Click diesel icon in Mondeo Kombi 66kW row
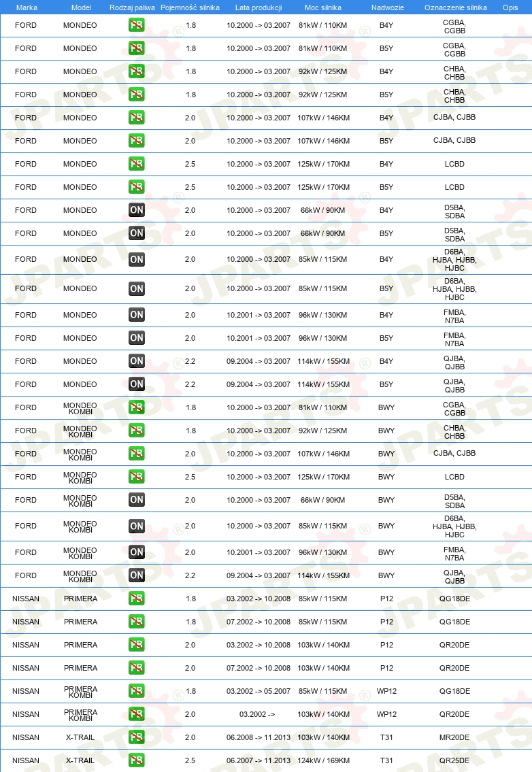 (137, 500)
